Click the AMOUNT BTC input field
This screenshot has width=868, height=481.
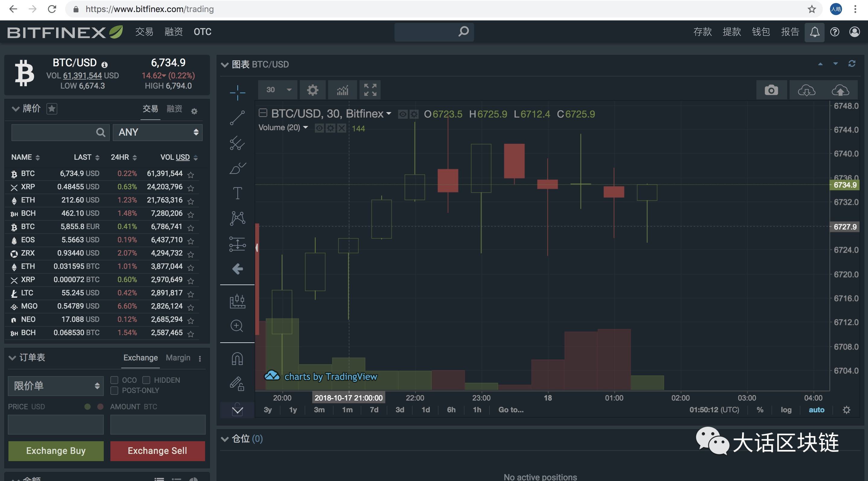(x=158, y=424)
